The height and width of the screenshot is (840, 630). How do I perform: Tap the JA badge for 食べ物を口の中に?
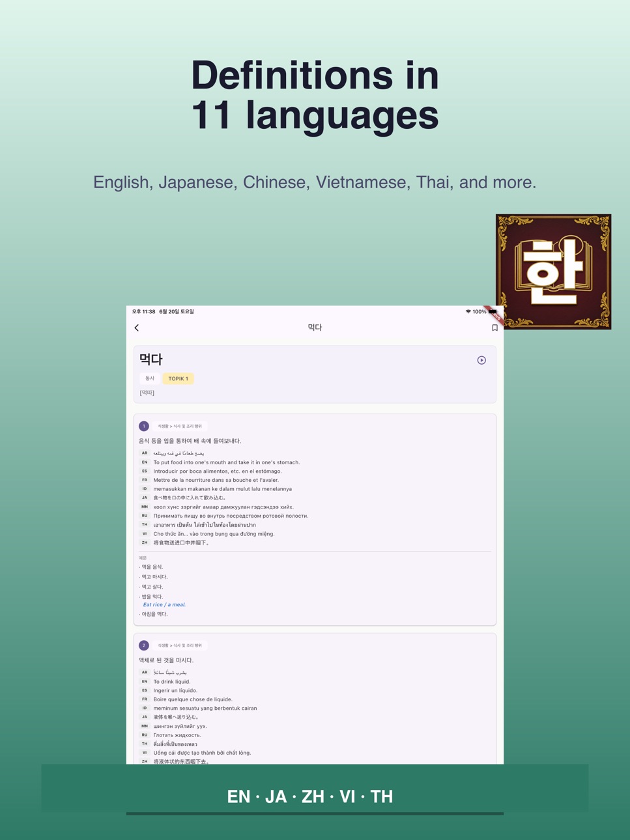pyautogui.click(x=145, y=497)
